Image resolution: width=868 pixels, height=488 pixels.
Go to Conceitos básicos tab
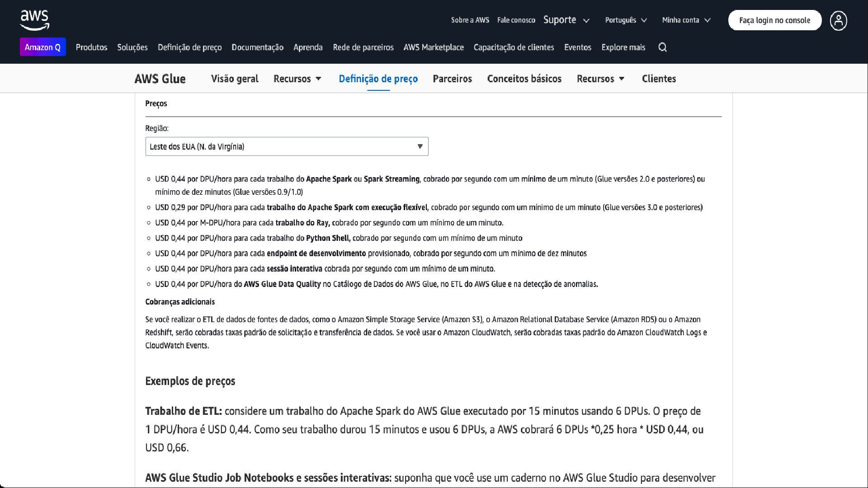click(x=524, y=79)
